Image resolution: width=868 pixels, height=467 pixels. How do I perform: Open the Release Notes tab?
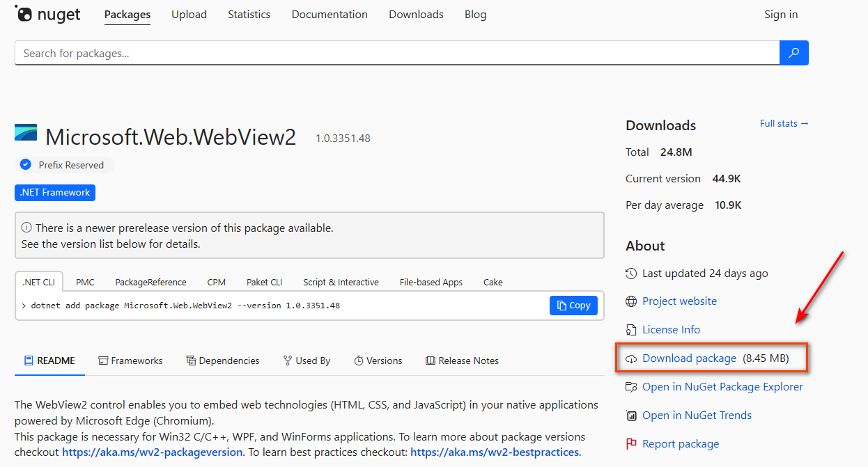click(462, 361)
